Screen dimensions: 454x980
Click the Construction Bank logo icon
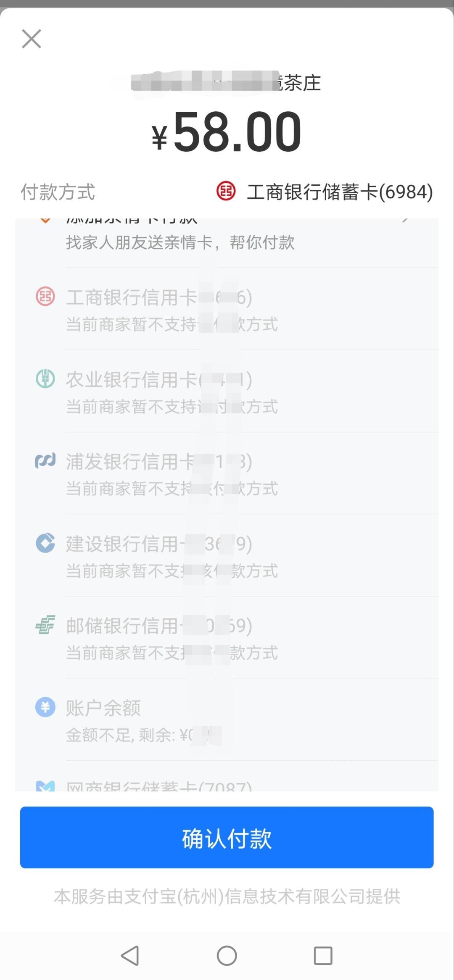(45, 543)
